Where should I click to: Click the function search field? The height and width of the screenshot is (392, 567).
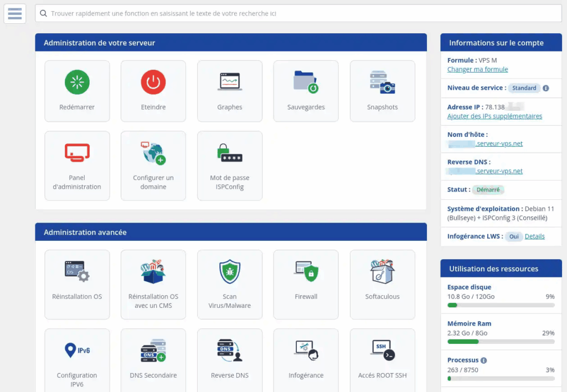click(x=298, y=13)
